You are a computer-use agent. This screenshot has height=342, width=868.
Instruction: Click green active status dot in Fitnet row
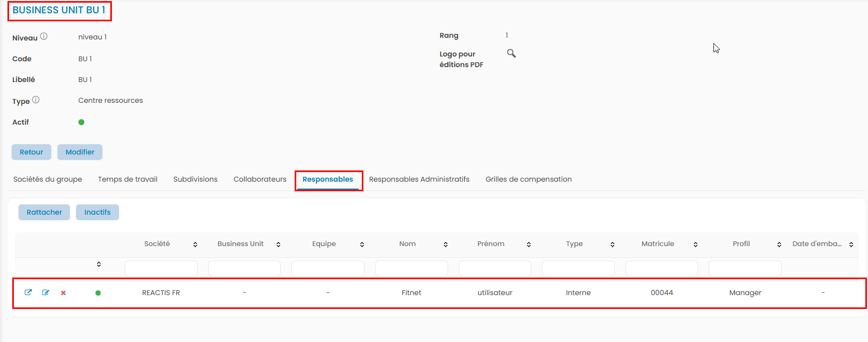tap(98, 293)
